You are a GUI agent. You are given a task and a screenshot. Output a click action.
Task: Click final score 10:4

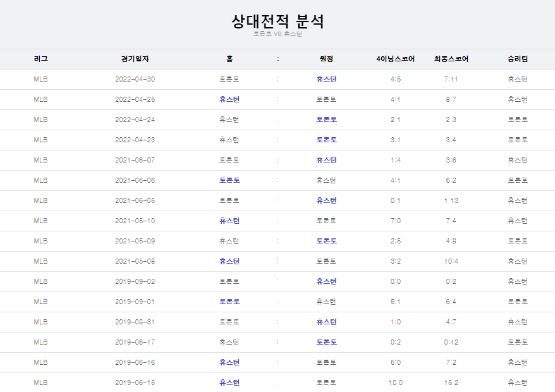(451, 261)
